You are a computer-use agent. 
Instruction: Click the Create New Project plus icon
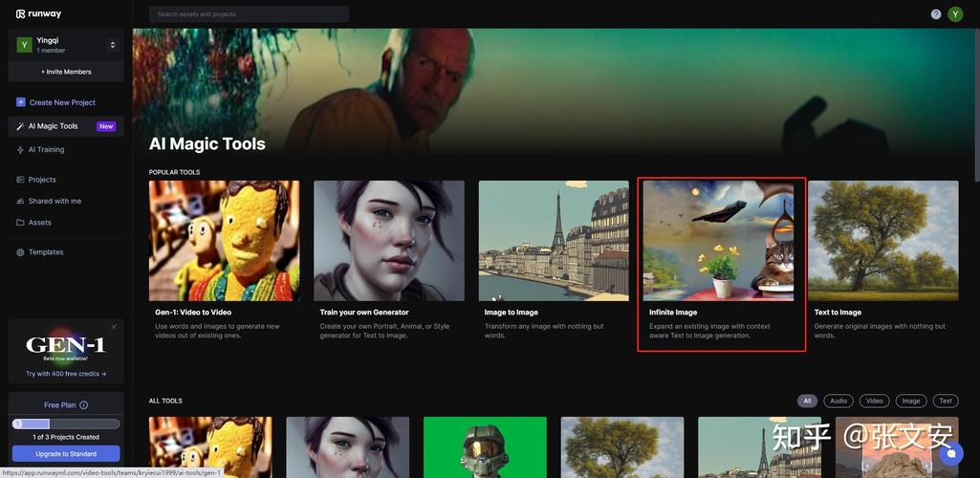21,102
